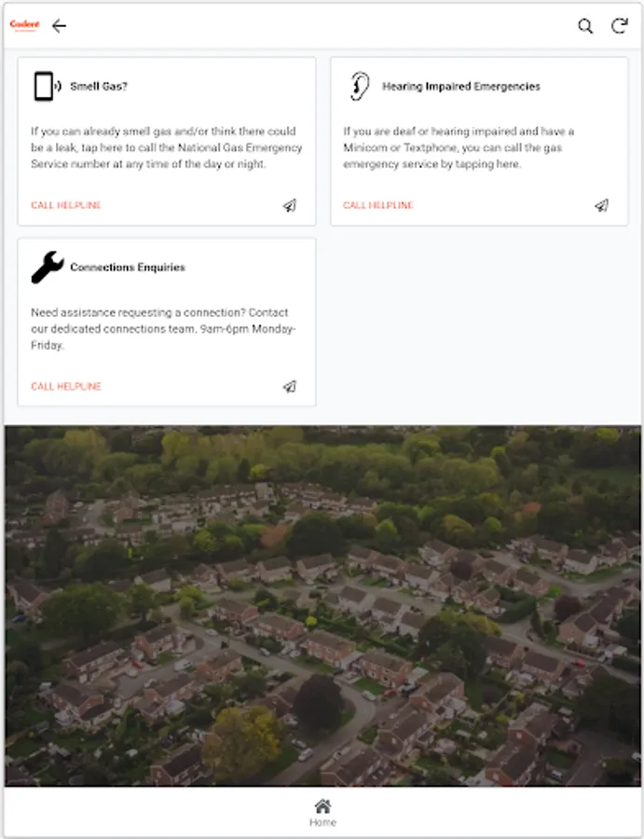The height and width of the screenshot is (839, 644).
Task: Call helpline for Smell Gas
Action: [66, 205]
